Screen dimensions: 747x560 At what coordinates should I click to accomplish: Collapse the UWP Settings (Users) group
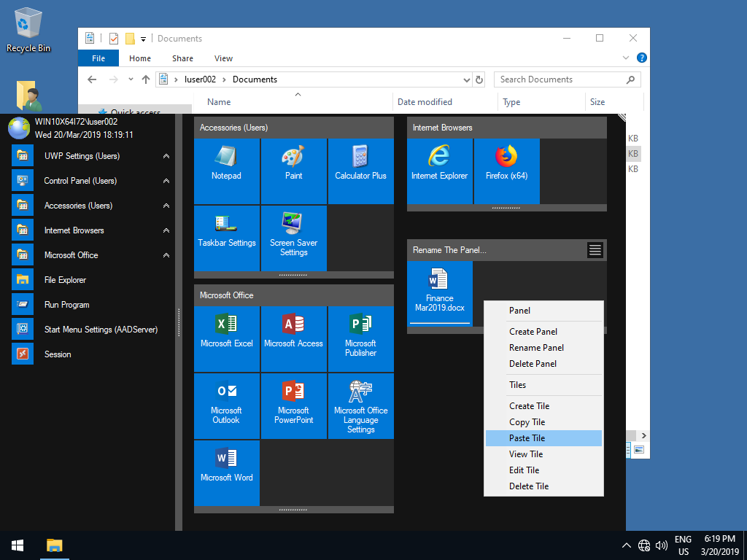[x=166, y=156]
